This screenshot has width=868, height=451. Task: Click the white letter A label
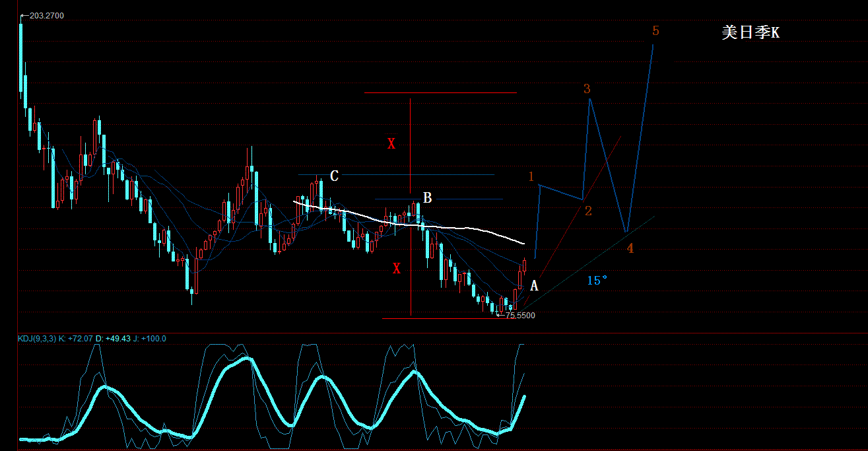[535, 286]
